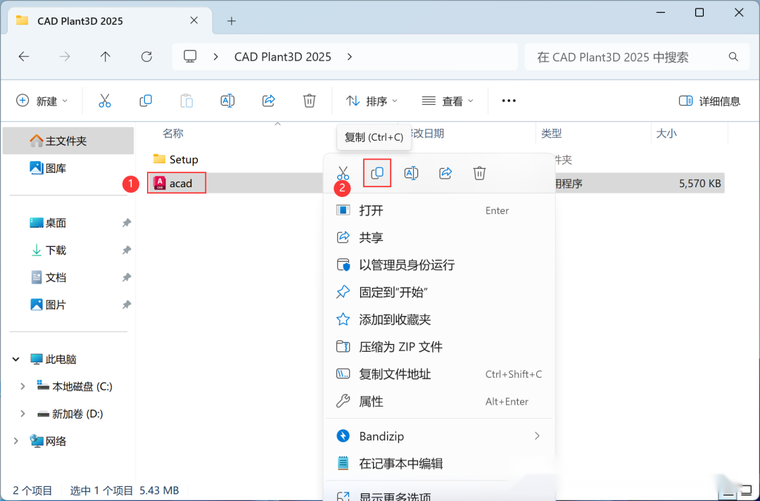Click the chevron after the PC icon in the address bar
Viewport: 760px width, 501px height.
[216, 57]
